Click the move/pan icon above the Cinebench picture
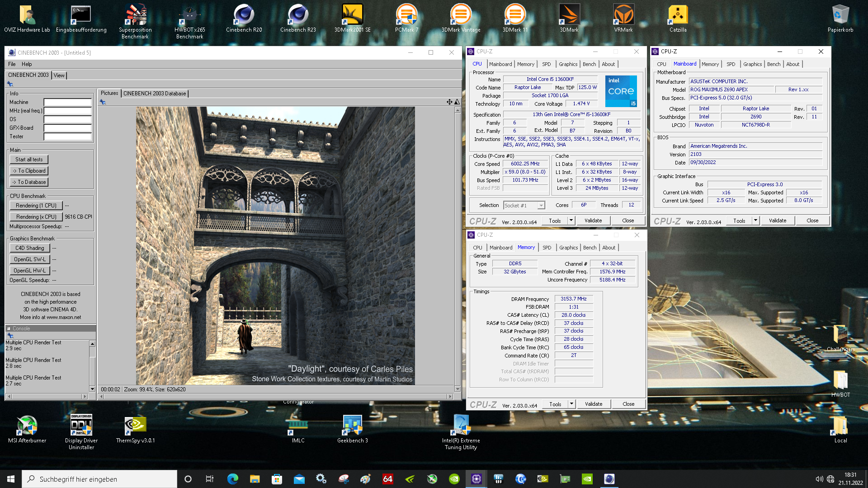 (x=449, y=102)
